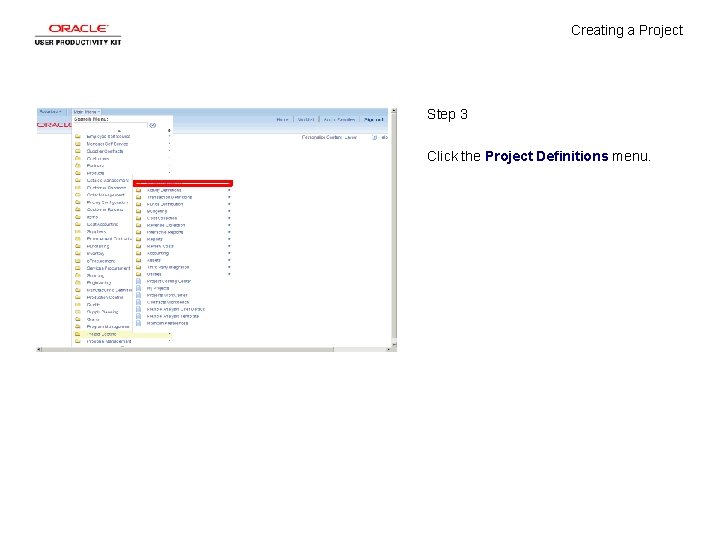Screen dimensions: 720x540
Task: Click the Supplier Contracts folder icon
Action: (78, 151)
